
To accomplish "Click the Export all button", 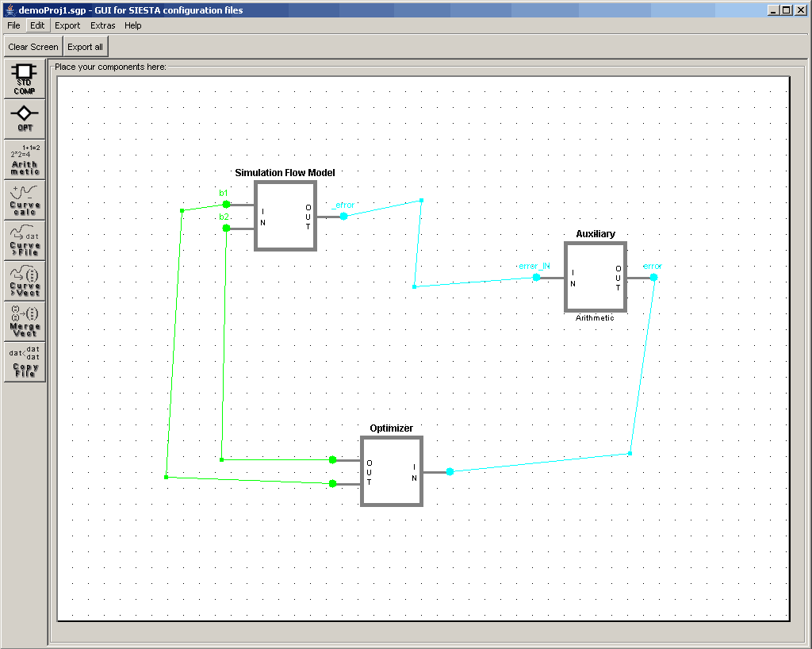I will [x=85, y=47].
